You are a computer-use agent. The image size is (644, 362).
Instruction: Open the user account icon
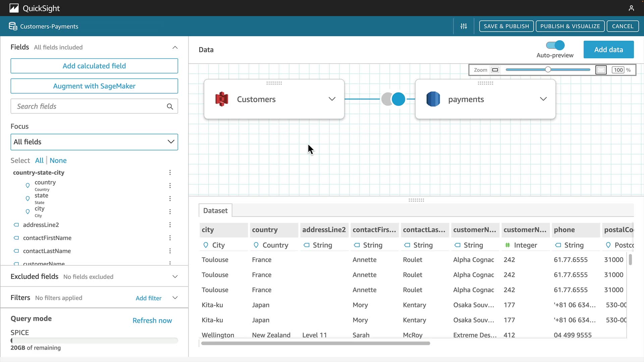631,8
